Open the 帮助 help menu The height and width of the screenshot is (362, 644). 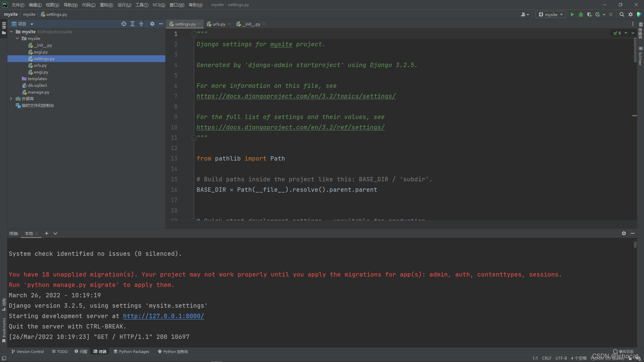(196, 5)
